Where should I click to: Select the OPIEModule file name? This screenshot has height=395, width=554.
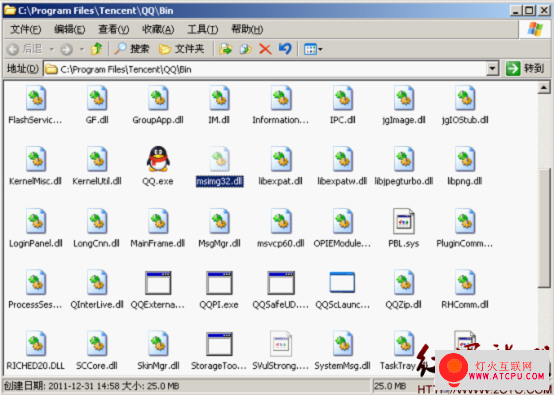[342, 243]
